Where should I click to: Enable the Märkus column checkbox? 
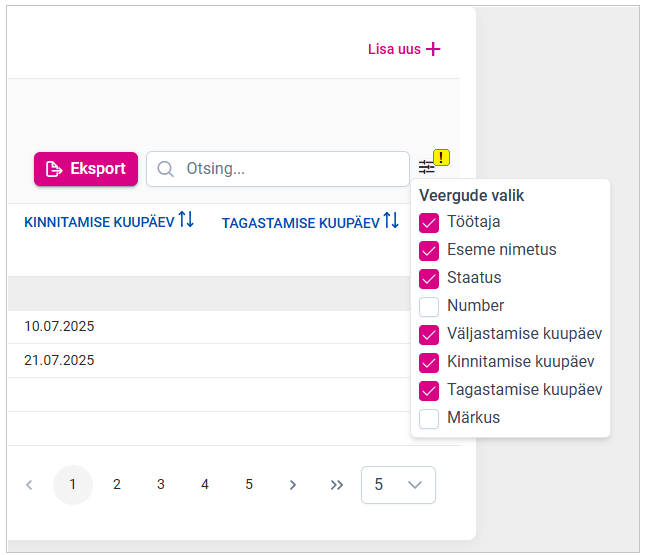[429, 418]
